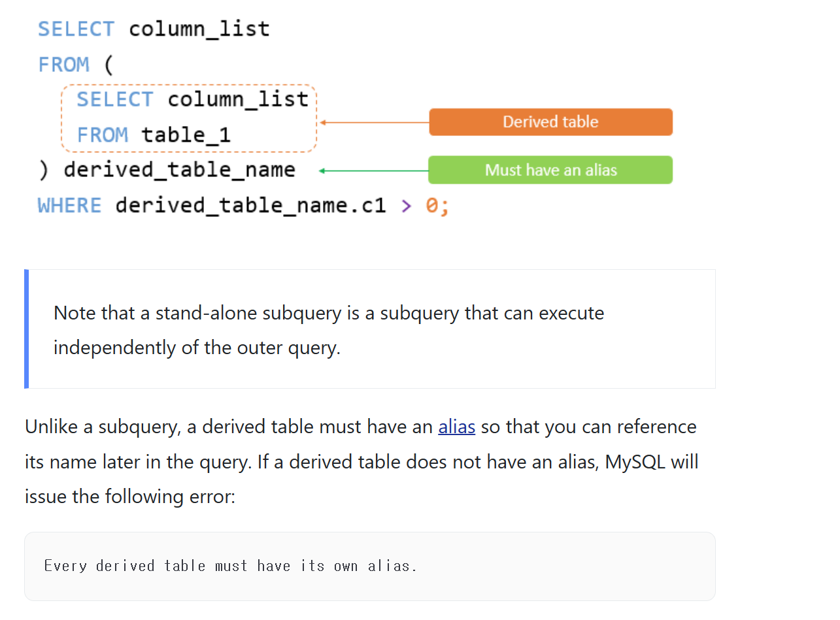Screen dimensions: 840x620
Task: Click the blue bar left of the note
Action: tap(26, 329)
